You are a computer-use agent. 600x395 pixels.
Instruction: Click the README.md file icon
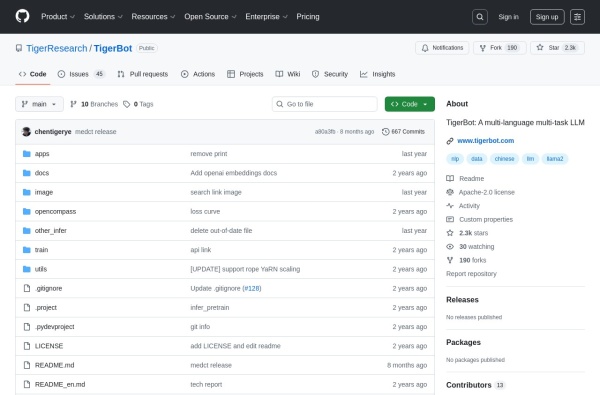tap(26, 365)
